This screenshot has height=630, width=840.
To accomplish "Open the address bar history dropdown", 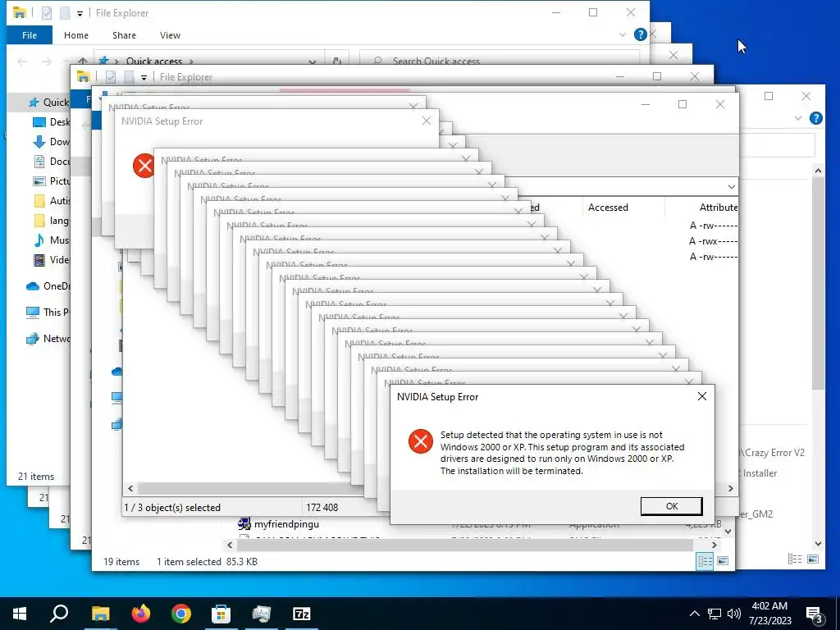I will 313,62.
